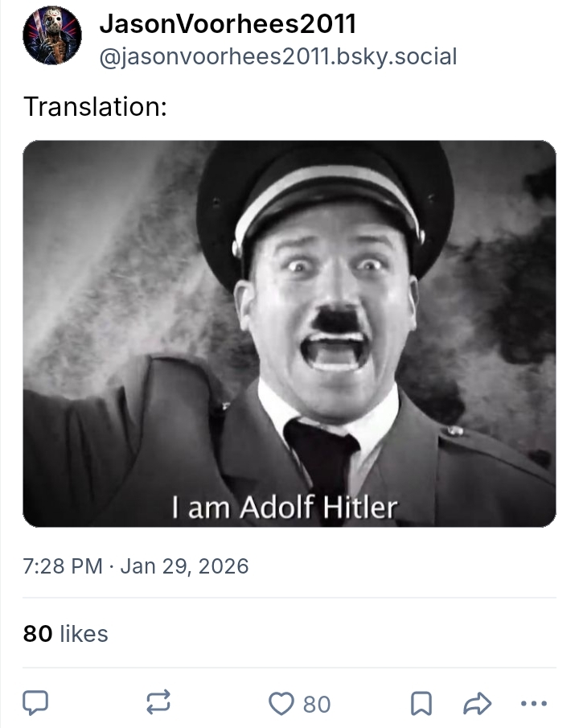Click the white subtitle caption inside the image
The image size is (579, 728).
click(284, 508)
